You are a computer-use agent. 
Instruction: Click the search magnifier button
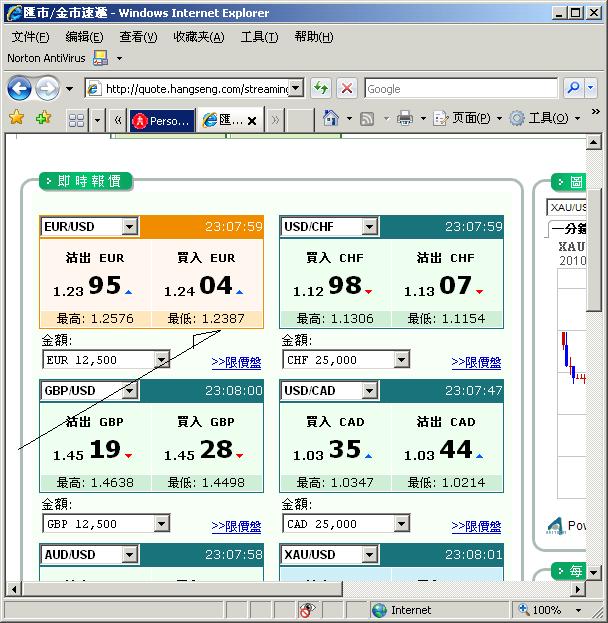coord(574,89)
